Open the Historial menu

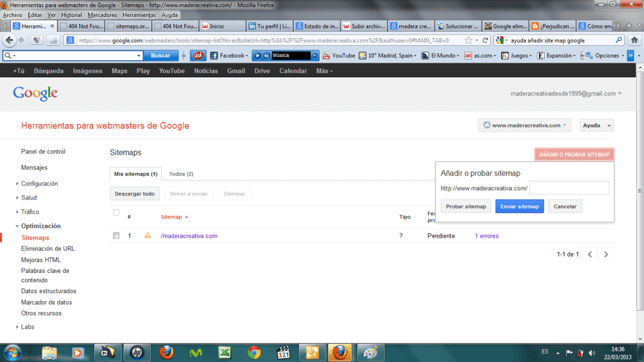click(x=71, y=15)
